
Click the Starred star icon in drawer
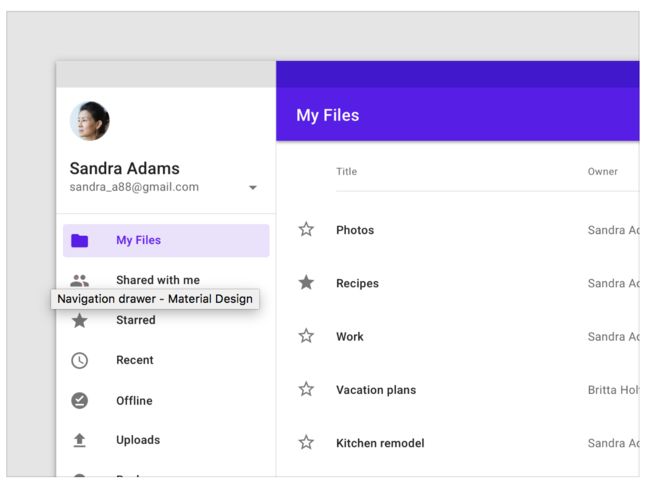tap(80, 321)
